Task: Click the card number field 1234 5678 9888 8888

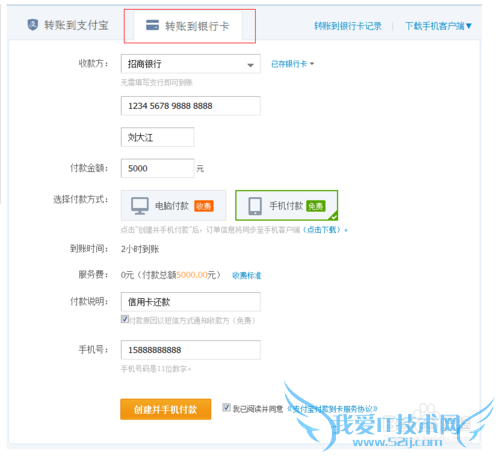Action: click(x=191, y=106)
